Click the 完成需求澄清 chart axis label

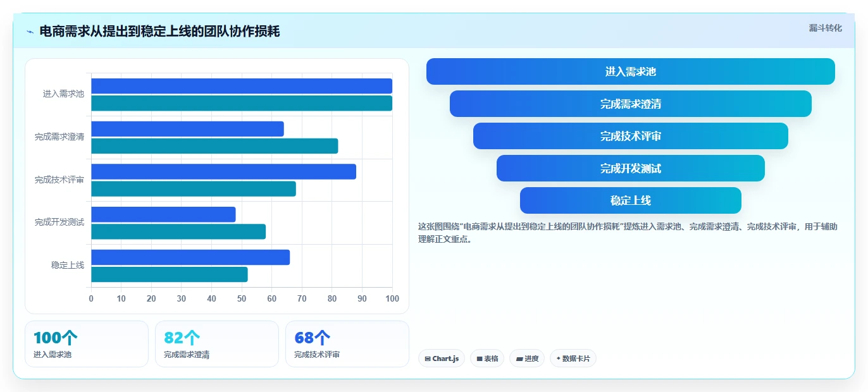pyautogui.click(x=59, y=137)
